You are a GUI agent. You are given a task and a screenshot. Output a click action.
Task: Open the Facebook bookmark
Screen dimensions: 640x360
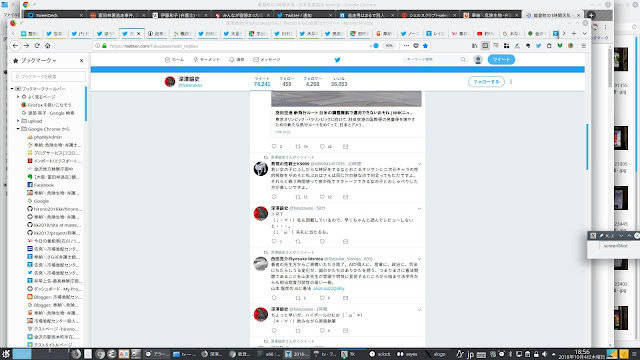[43, 185]
